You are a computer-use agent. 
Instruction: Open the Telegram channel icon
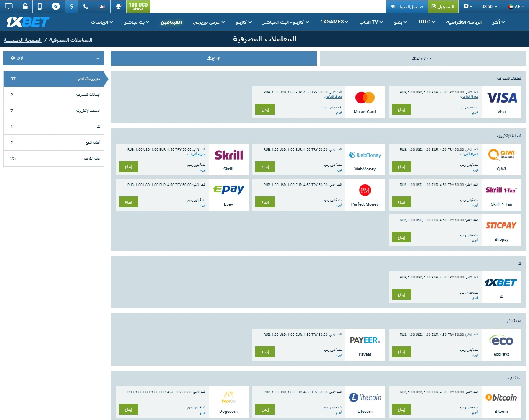coord(55,7)
